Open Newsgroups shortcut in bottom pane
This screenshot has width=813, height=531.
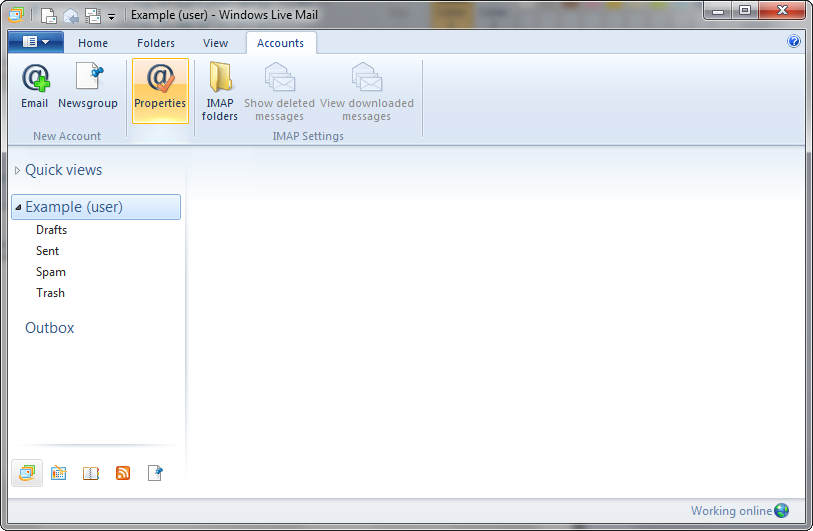click(155, 473)
